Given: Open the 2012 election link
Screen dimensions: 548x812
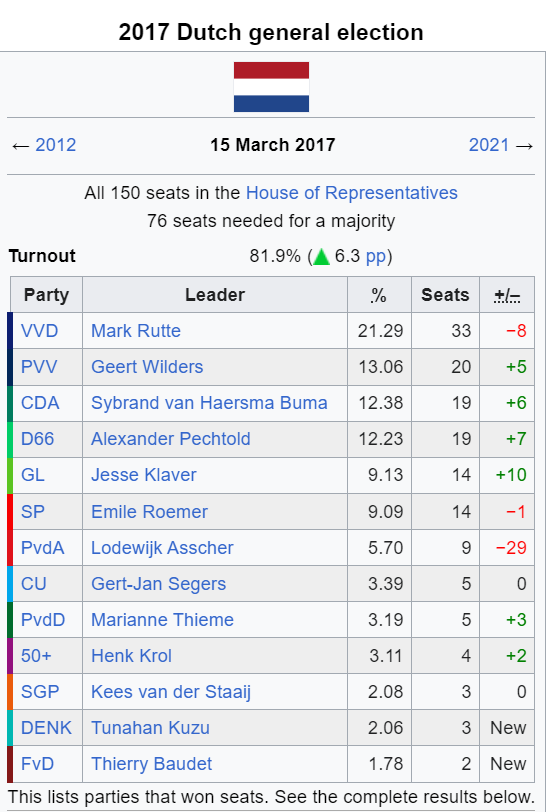Looking at the screenshot, I should coord(55,144).
